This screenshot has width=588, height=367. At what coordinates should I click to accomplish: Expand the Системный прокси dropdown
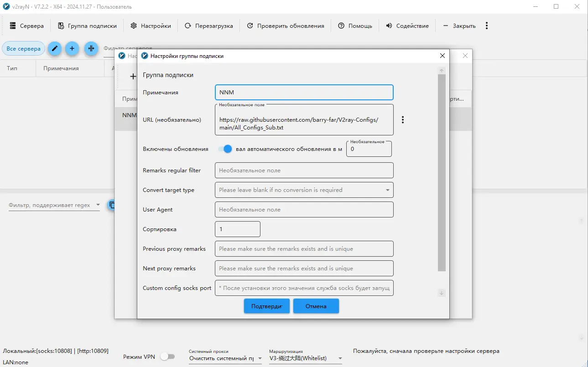click(x=225, y=358)
